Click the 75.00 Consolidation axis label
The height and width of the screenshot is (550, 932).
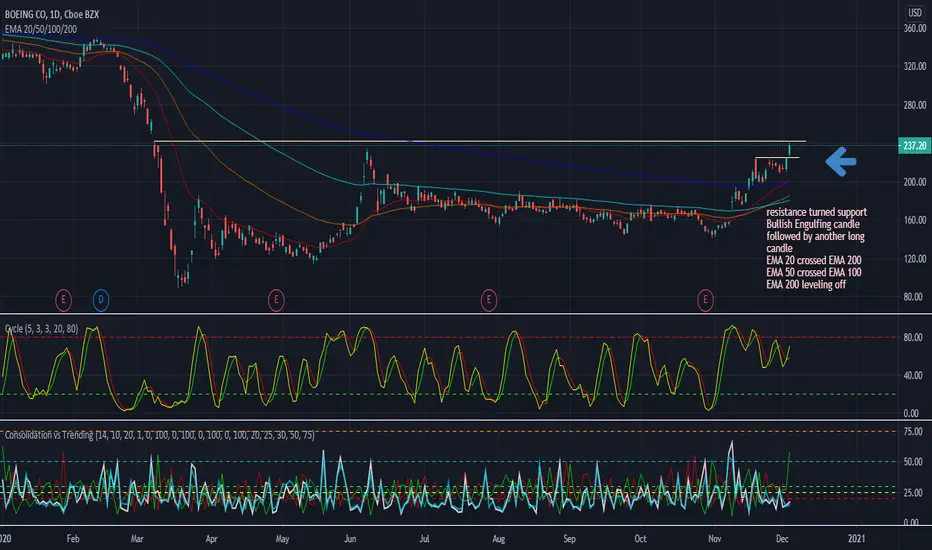pos(912,431)
